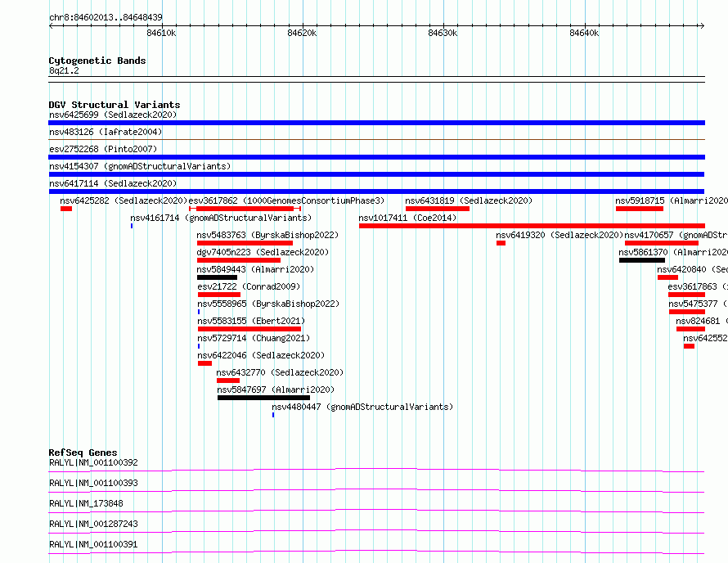The height and width of the screenshot is (563, 728).
Task: Click the RALYL|NM_001287243 gene label
Action: tap(93, 524)
